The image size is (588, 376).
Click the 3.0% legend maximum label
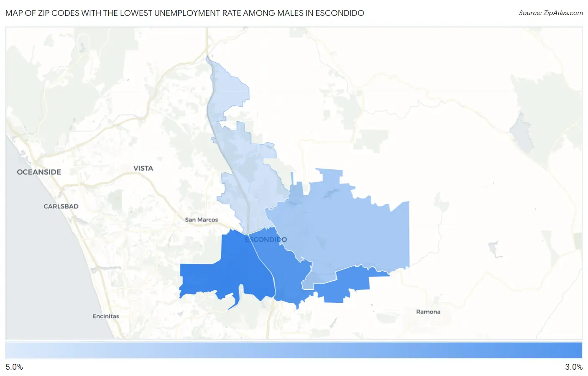tap(574, 367)
